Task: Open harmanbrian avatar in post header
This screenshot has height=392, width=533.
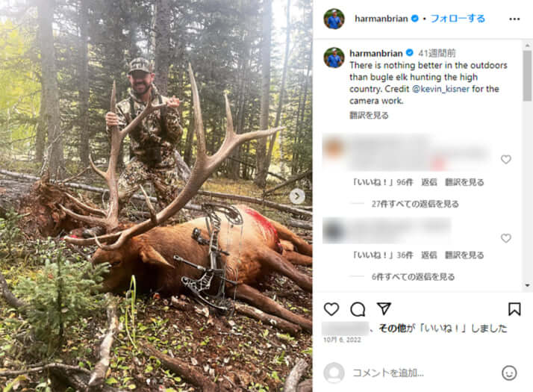Action: (334, 19)
